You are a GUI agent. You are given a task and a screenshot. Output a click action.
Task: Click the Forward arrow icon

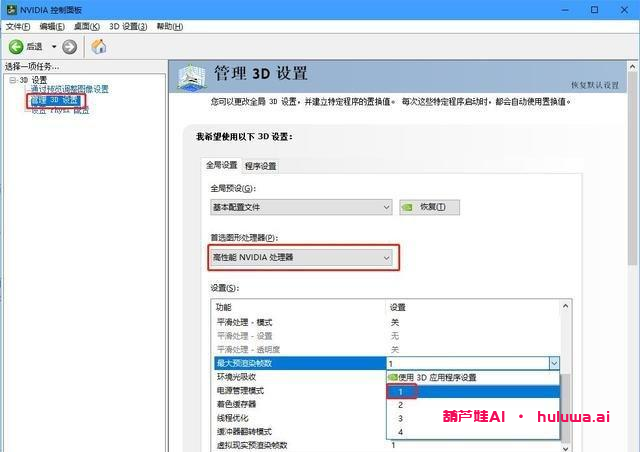tap(69, 47)
